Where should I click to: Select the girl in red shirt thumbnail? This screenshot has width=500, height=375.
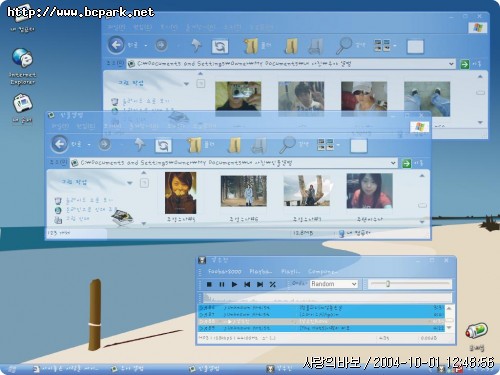(369, 191)
